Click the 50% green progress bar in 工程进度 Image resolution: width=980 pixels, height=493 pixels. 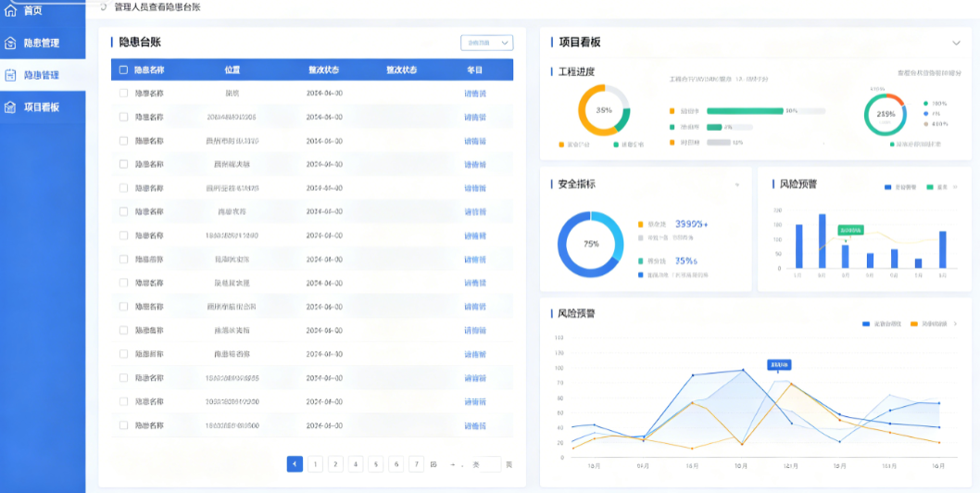[745, 110]
